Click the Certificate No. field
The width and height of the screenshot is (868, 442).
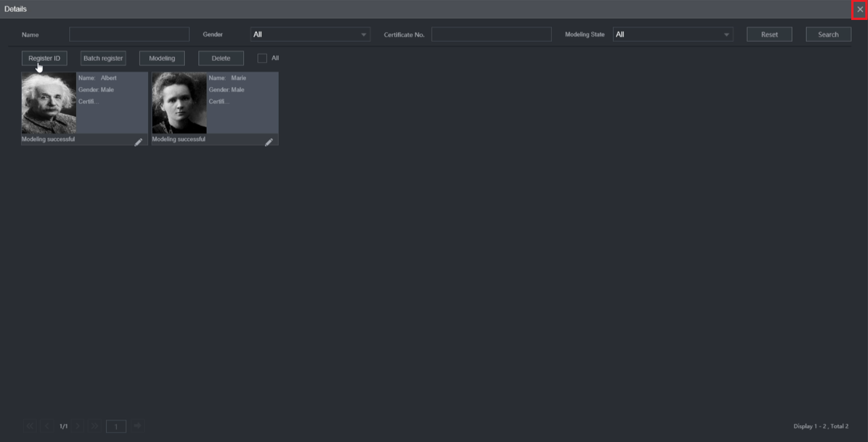[x=492, y=34]
